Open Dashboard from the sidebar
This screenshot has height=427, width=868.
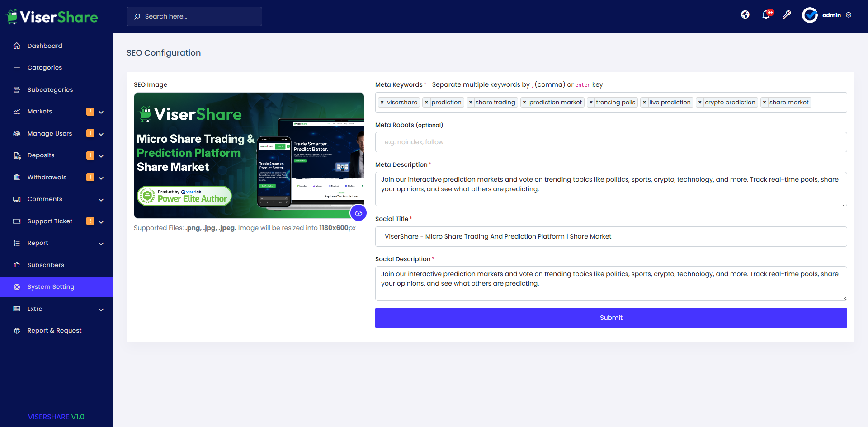click(x=57, y=46)
